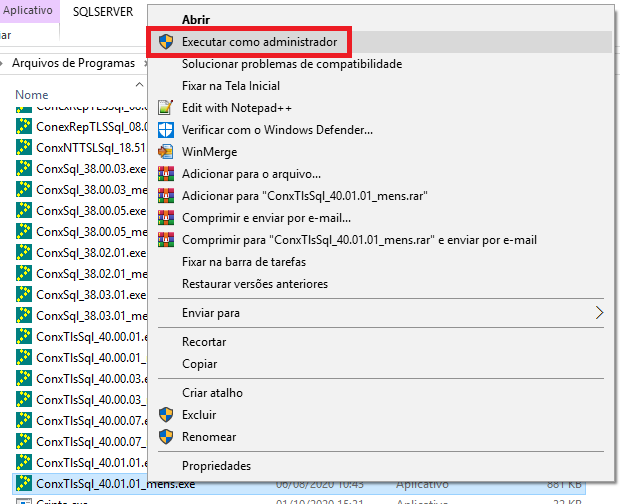This screenshot has height=504, width=620.
Task: Click the WinMerge icon in the menu
Action: pyautogui.click(x=166, y=152)
